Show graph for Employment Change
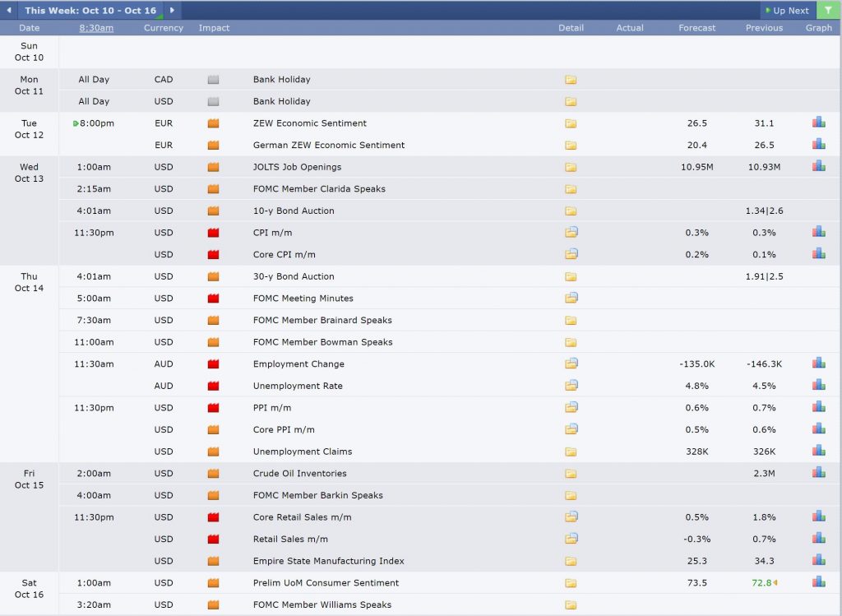The height and width of the screenshot is (616, 842). (819, 363)
